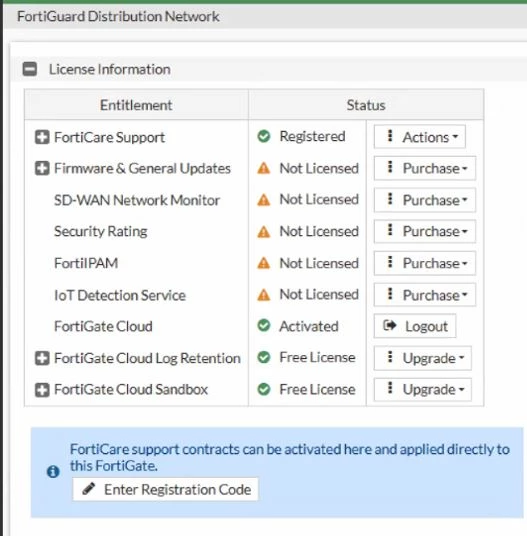Open Purchase dropdown for Firmware & General Updates
The height and width of the screenshot is (536, 527).
point(425,168)
